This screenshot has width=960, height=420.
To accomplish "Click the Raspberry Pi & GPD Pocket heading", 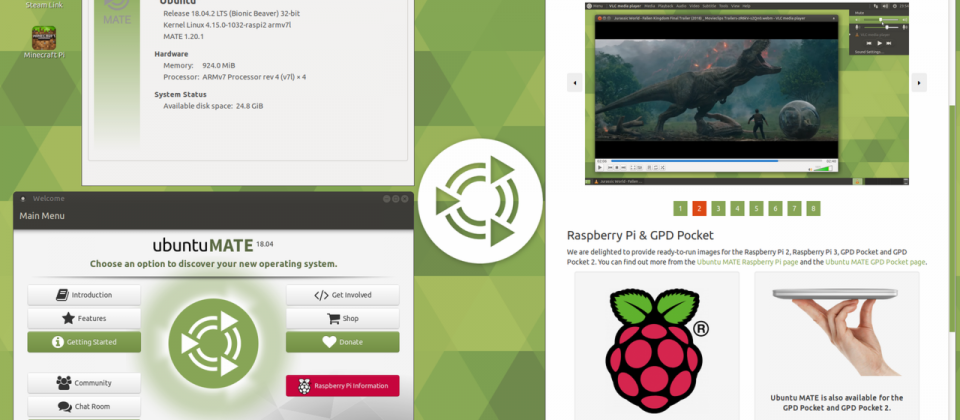I will (640, 235).
